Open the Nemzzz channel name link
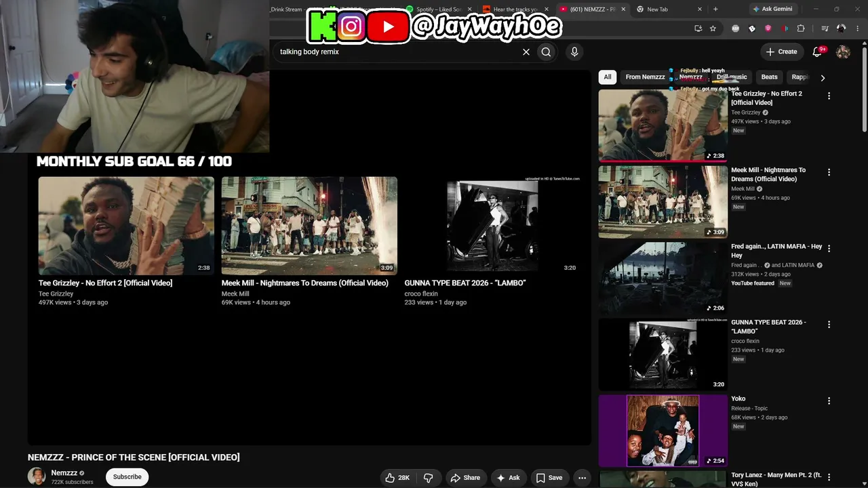The image size is (868, 488). [x=64, y=473]
